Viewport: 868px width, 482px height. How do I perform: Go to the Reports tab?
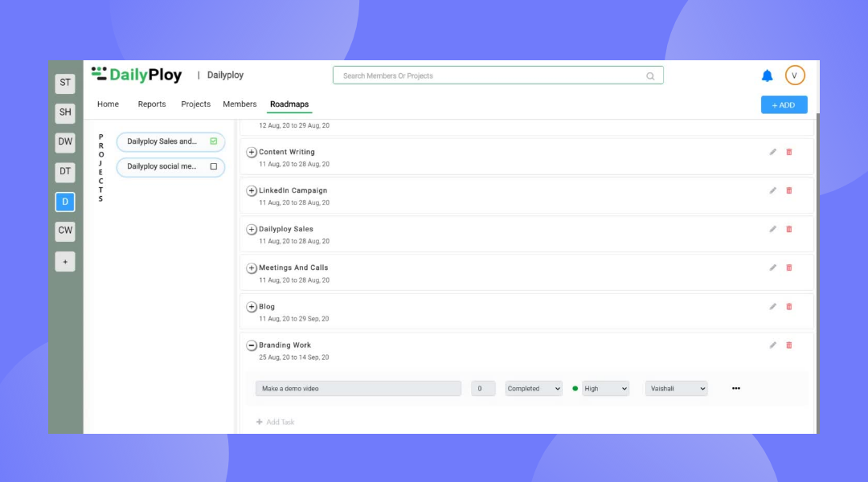(152, 104)
